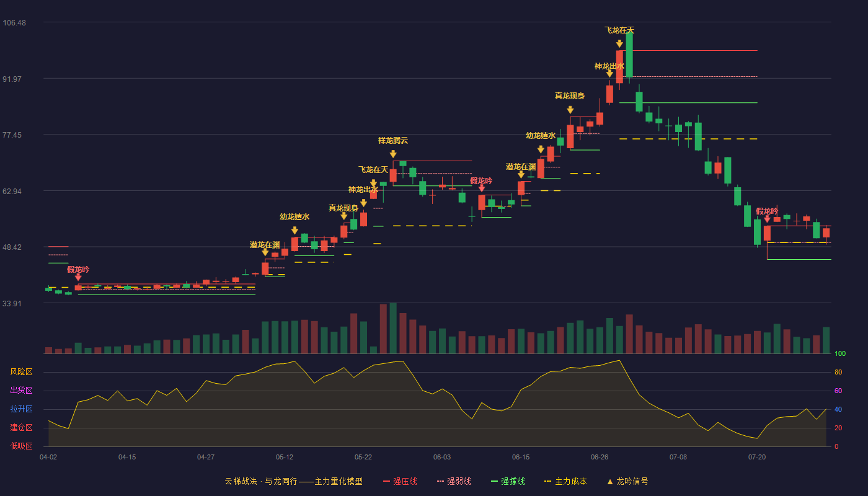The height and width of the screenshot is (496, 868).
Task: Select the 飞龙在天 signal marker in May
Action: [x=373, y=184]
